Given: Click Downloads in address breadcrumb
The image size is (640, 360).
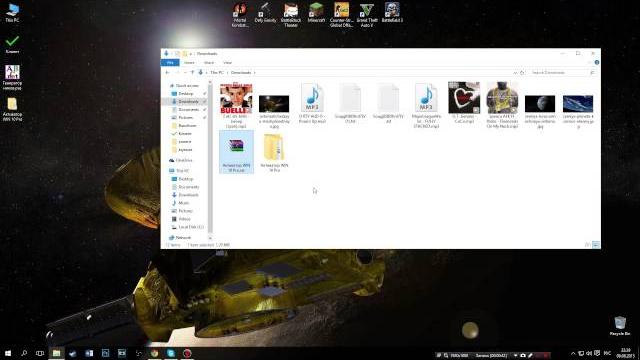Looking at the screenshot, I should tap(241, 73).
